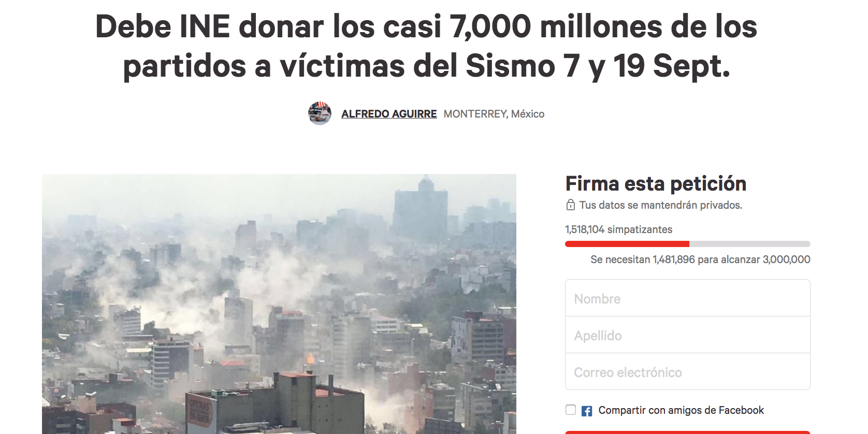Click the Firma esta petición heading

pyautogui.click(x=656, y=184)
